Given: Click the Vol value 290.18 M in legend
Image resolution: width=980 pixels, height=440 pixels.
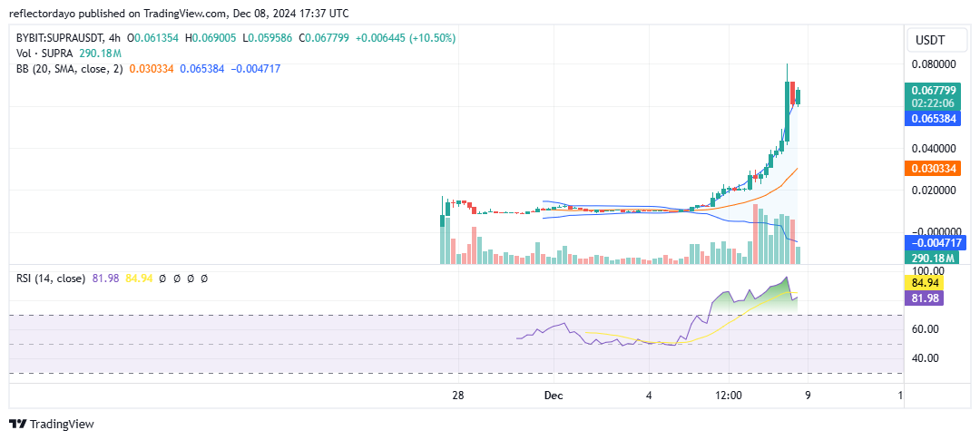Looking at the screenshot, I should click(x=100, y=54).
